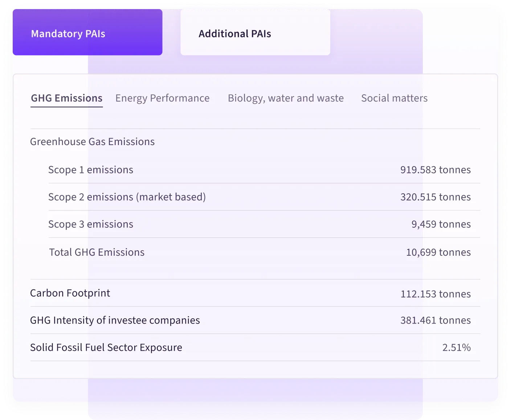Select the Scope 1 emissions row

click(x=264, y=170)
